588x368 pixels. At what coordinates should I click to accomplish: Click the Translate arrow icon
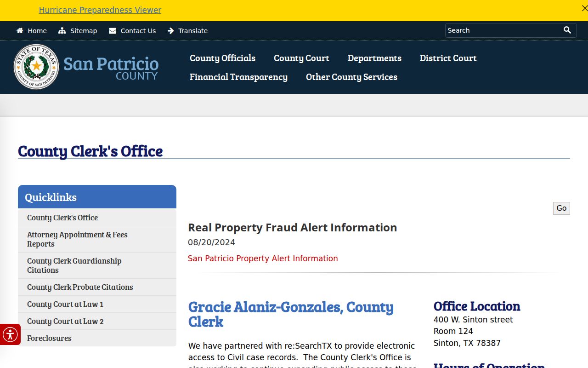point(171,31)
